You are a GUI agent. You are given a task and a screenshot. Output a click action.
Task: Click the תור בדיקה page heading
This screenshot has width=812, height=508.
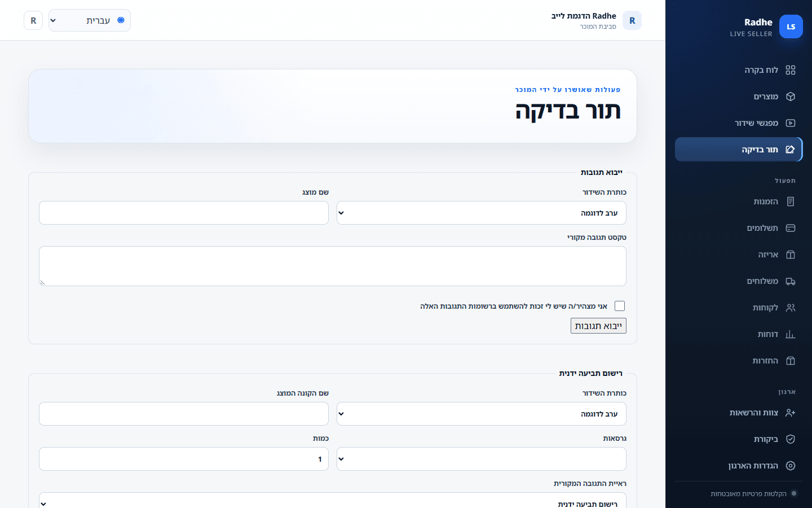tap(568, 111)
